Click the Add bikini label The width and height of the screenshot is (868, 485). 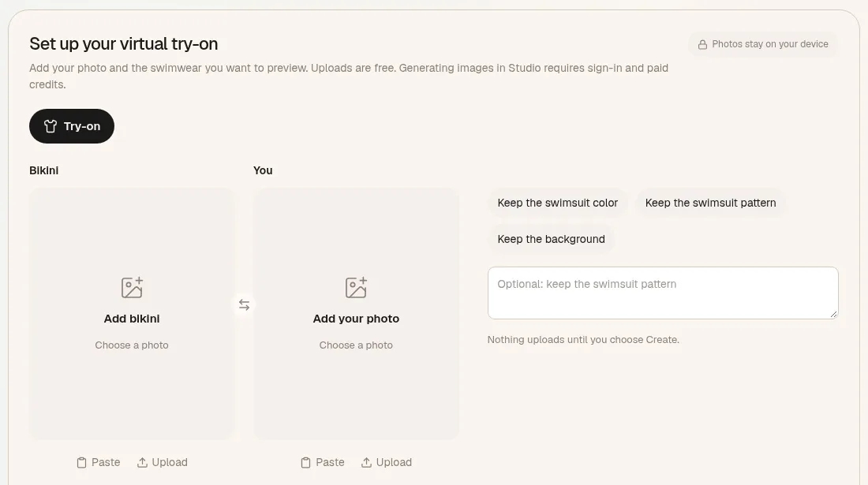click(132, 319)
